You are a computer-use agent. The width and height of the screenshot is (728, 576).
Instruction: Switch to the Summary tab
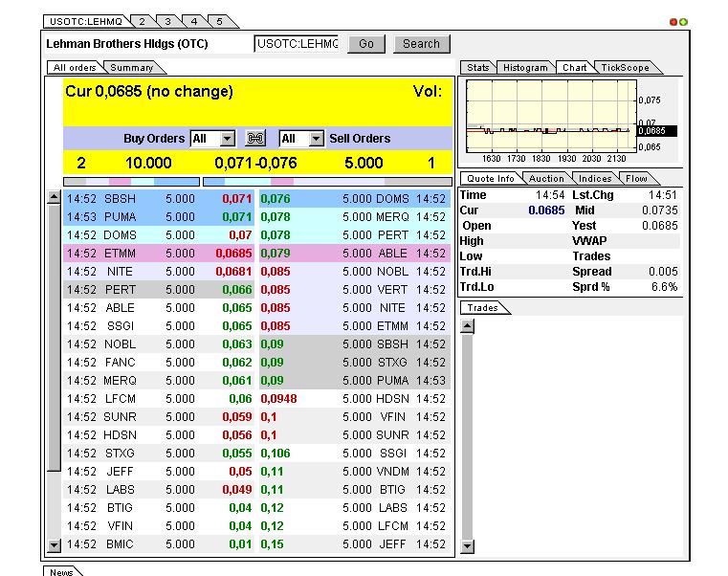[x=132, y=68]
